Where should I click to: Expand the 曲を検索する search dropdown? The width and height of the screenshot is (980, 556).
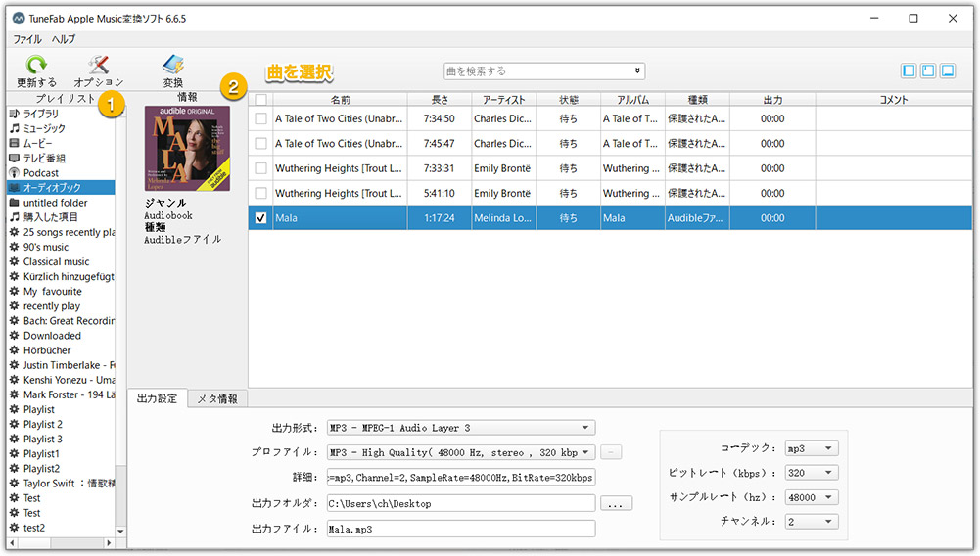tap(637, 71)
